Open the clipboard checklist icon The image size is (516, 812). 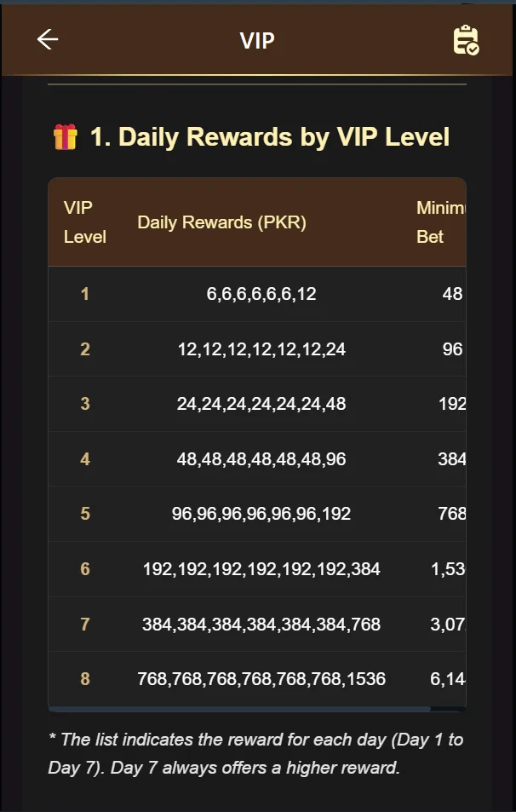tap(466, 40)
